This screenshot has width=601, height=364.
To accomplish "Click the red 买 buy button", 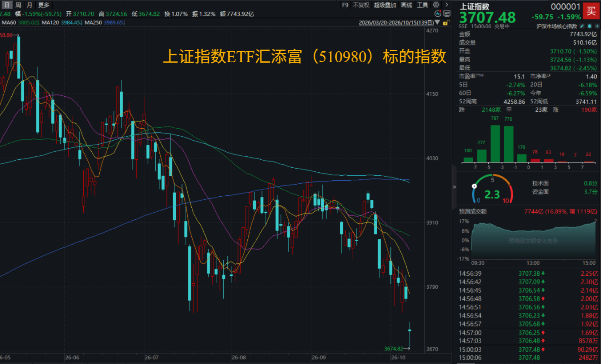I will pos(591,11).
